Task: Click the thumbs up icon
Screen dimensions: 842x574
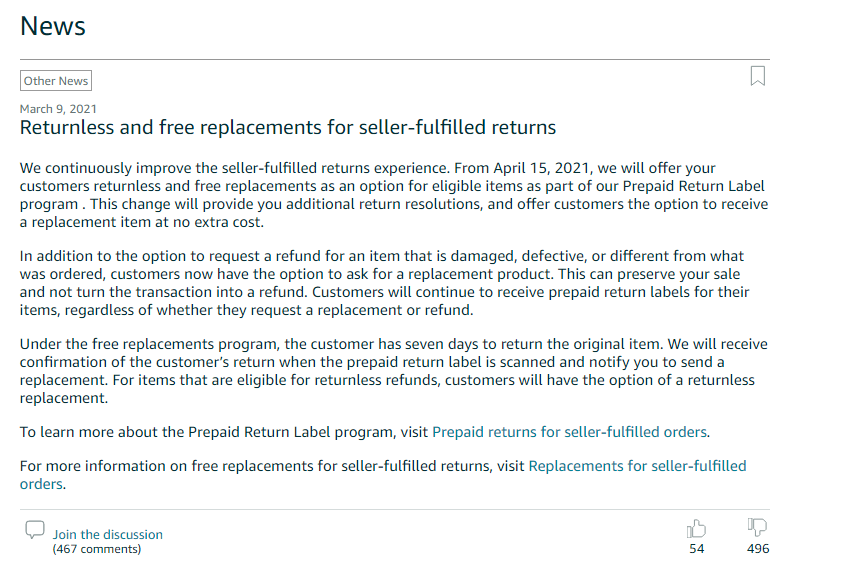Action: (696, 528)
